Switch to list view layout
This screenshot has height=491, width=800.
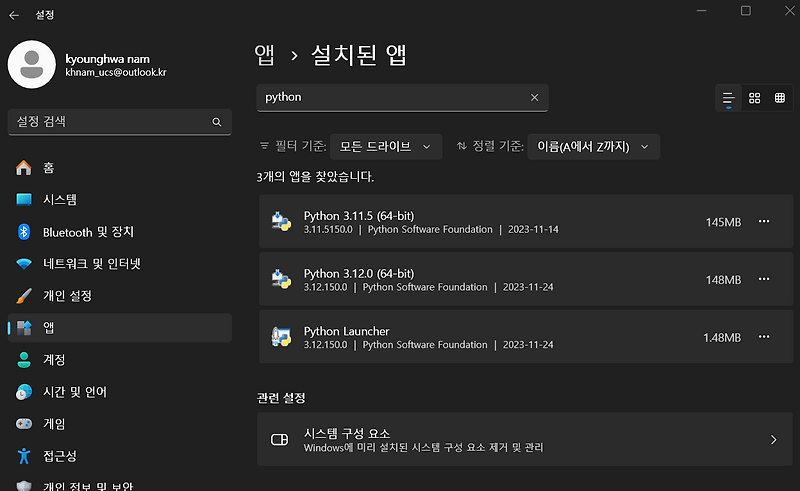click(729, 98)
